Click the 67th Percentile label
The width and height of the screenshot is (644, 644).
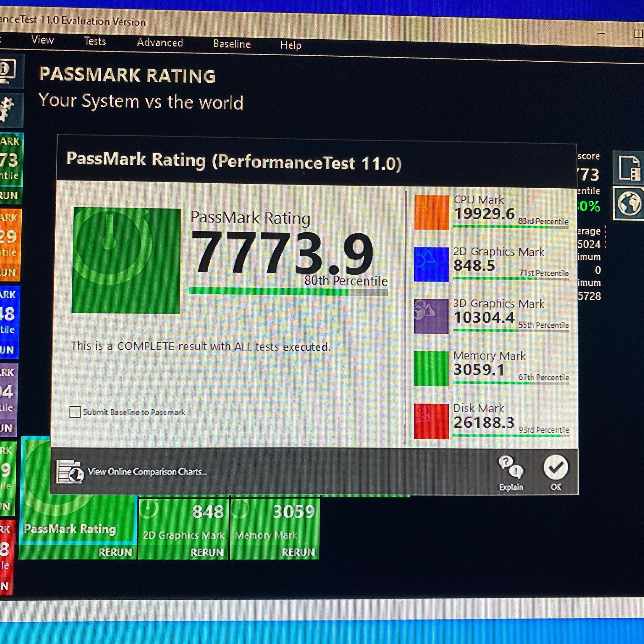pos(544,377)
